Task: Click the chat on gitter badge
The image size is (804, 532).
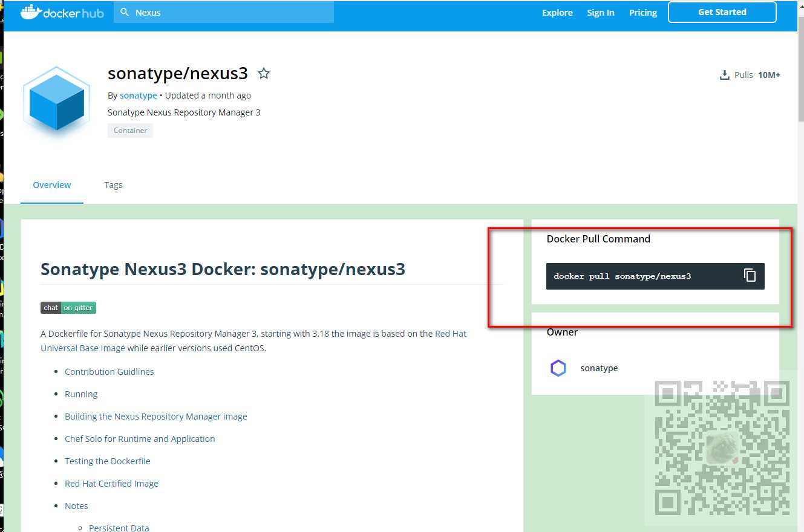Action: [x=68, y=308]
